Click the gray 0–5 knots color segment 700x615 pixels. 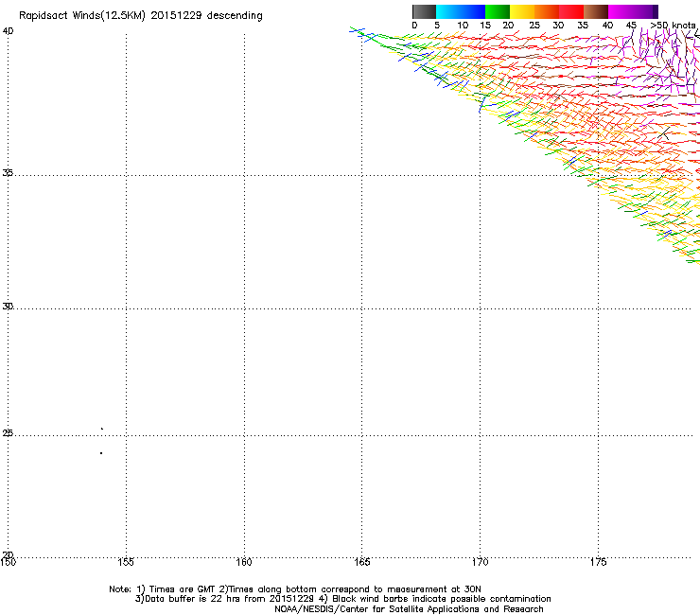tap(424, 11)
